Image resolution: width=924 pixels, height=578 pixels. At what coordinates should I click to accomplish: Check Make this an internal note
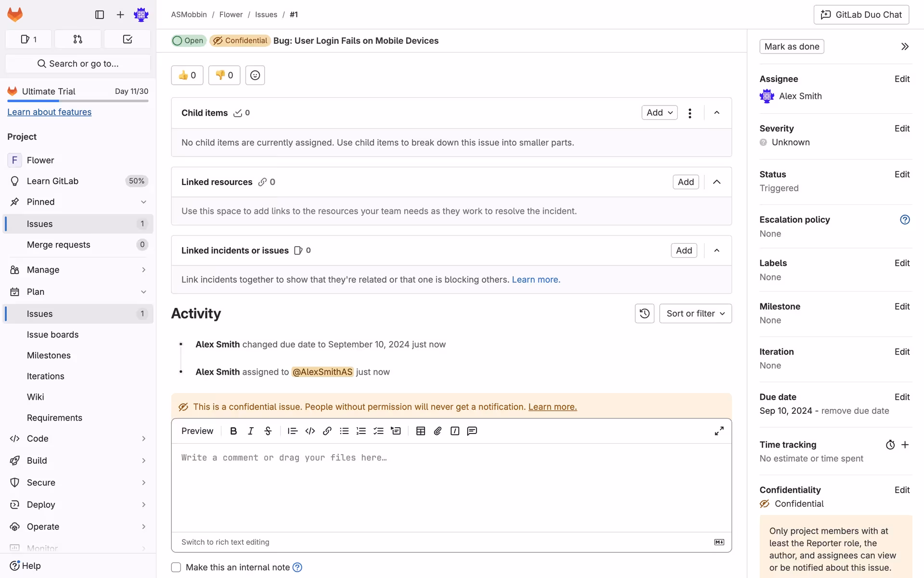[176, 567]
